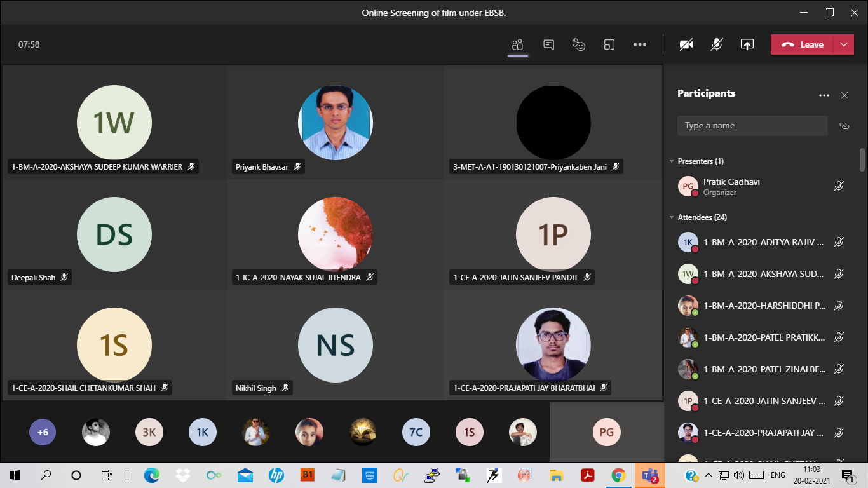
Task: Click the 7C participant avatar
Action: point(416,432)
